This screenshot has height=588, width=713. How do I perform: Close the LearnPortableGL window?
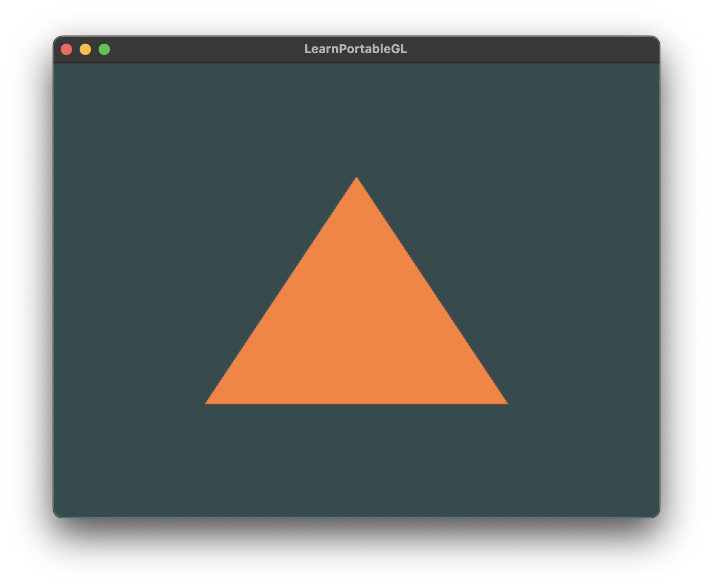(x=66, y=49)
